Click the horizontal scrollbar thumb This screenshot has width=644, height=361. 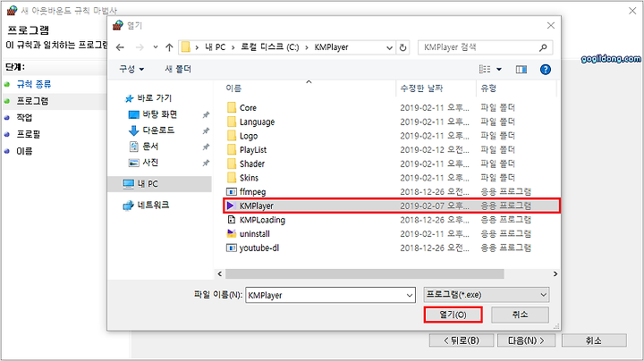pos(365,273)
